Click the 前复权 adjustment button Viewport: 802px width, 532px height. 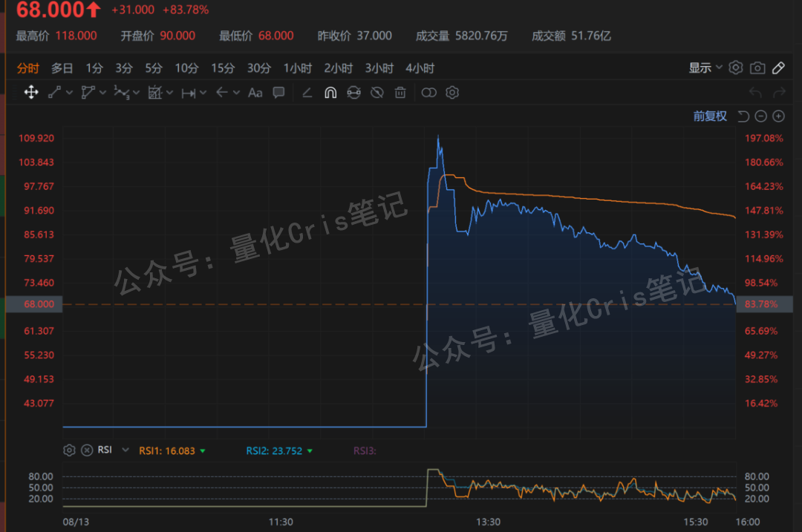tap(709, 116)
